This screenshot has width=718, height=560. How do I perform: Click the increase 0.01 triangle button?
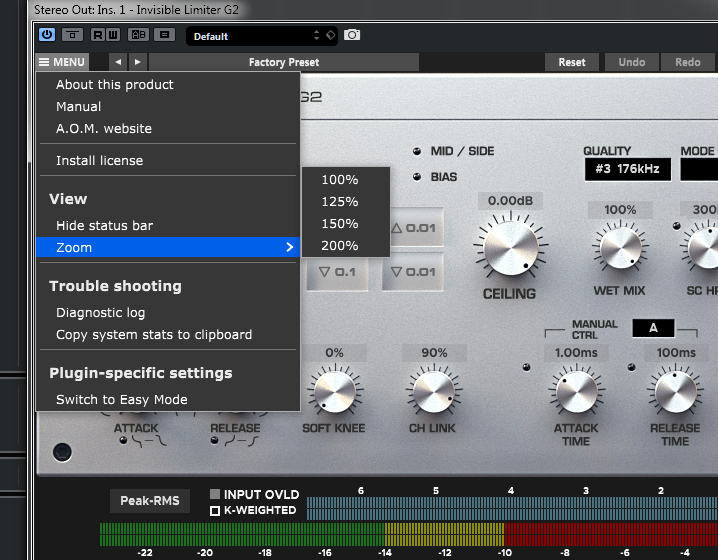(416, 228)
